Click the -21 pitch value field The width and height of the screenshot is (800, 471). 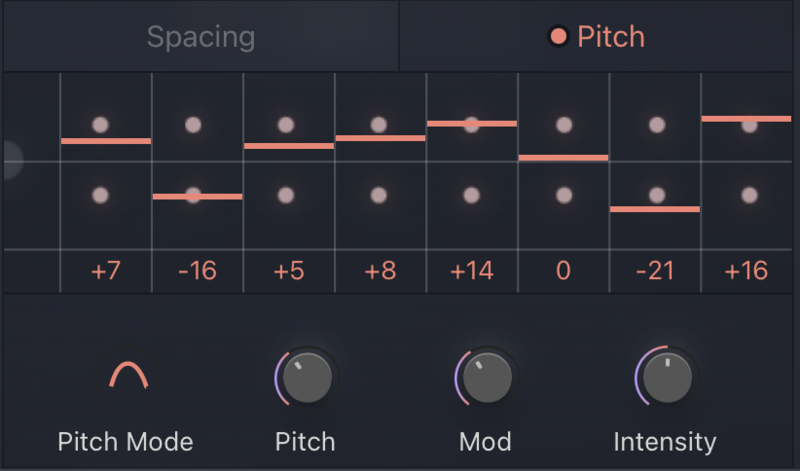(655, 271)
